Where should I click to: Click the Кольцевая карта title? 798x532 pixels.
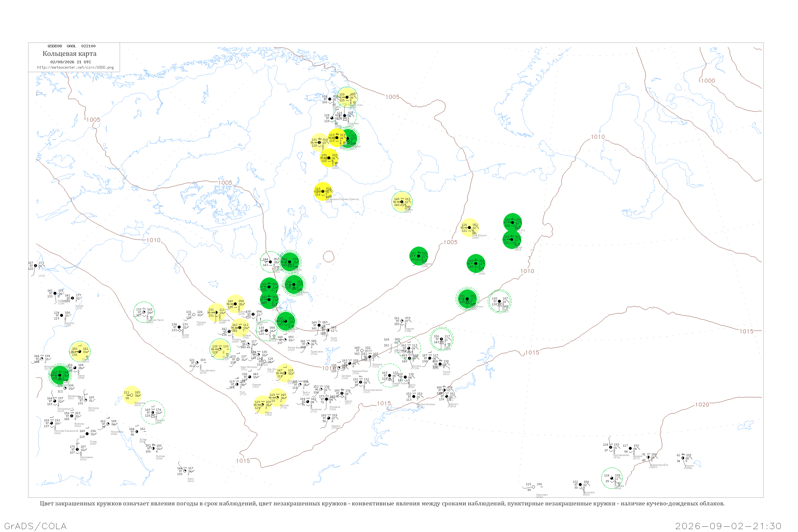coord(69,54)
